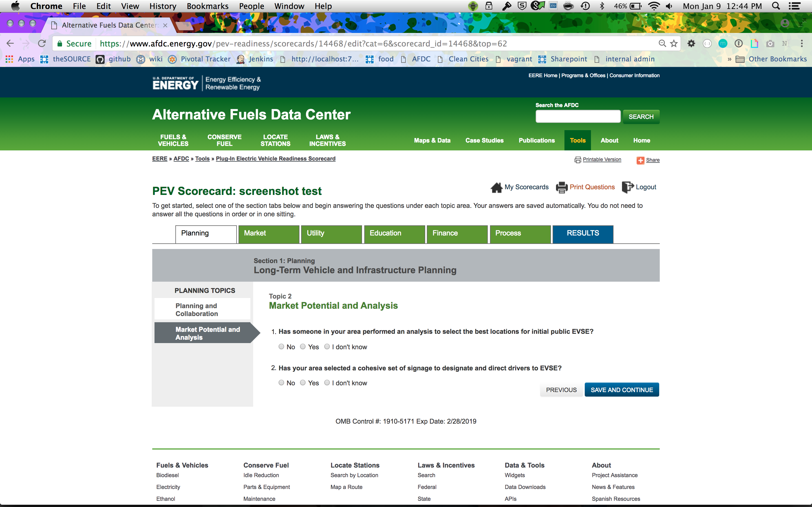Click the Print Questions printer icon
This screenshot has height=507, width=812.
tap(562, 187)
